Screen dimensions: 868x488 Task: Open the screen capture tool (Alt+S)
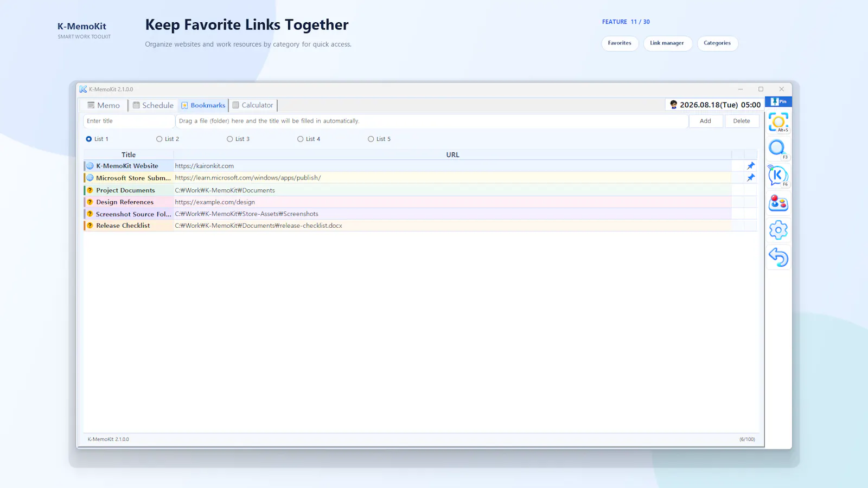coord(778,123)
